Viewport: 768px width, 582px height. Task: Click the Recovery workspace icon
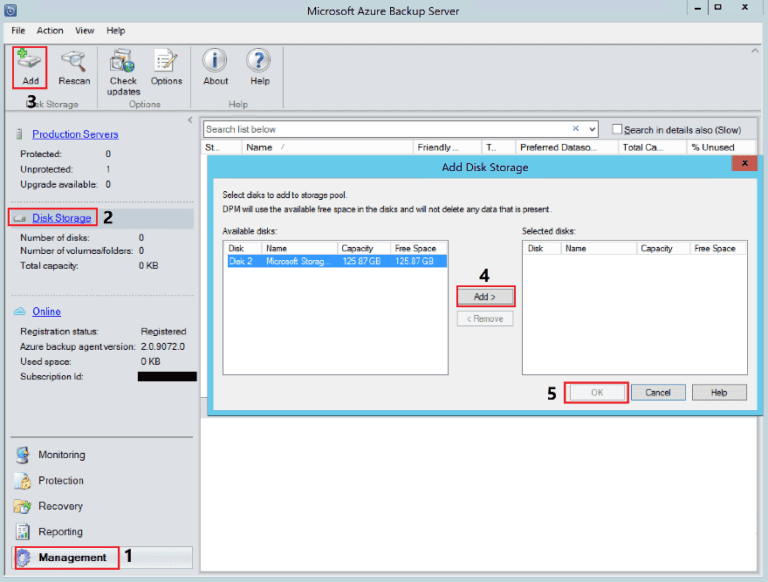[23, 507]
